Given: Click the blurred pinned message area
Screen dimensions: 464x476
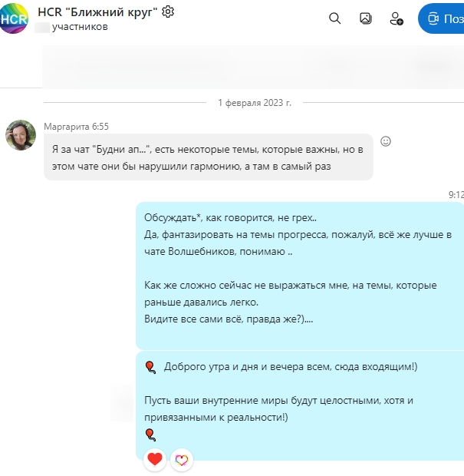Looking at the screenshot, I should (x=253, y=67).
